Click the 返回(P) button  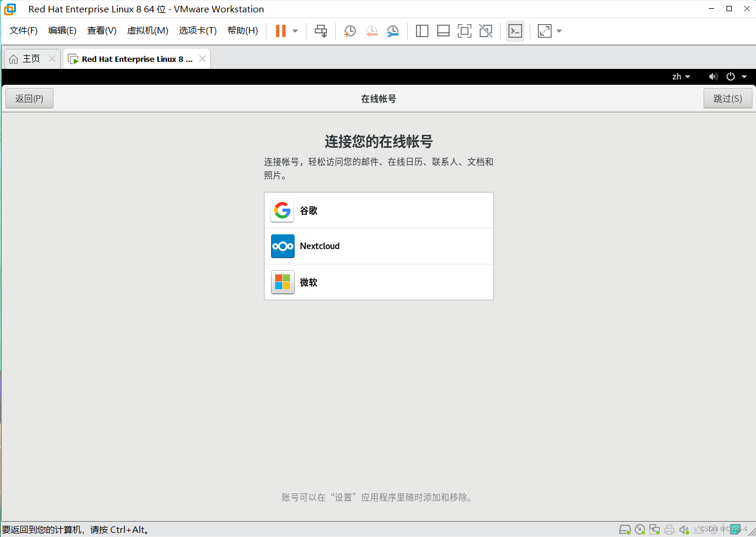29,98
